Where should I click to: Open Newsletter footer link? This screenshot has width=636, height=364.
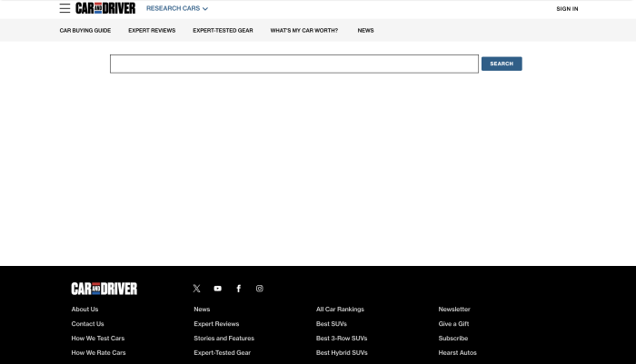pyautogui.click(x=454, y=310)
